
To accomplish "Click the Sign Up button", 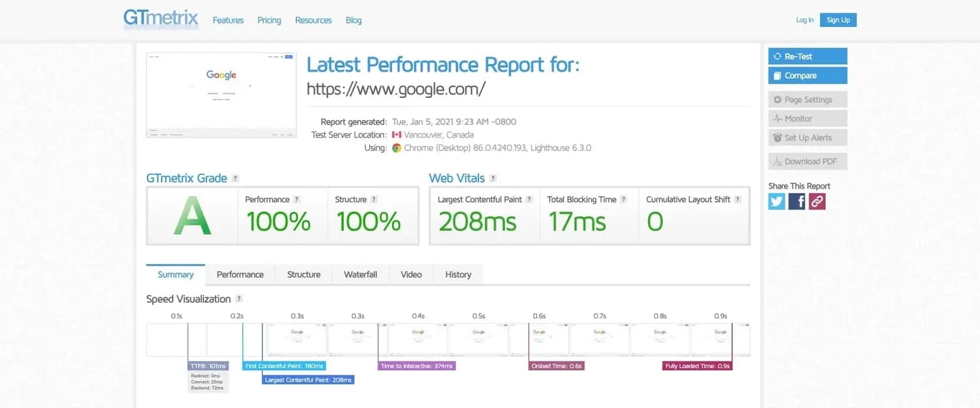I will [838, 20].
